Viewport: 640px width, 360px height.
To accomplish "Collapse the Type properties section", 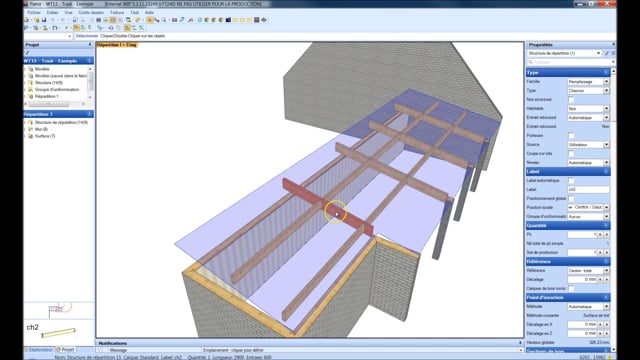I will [x=606, y=73].
